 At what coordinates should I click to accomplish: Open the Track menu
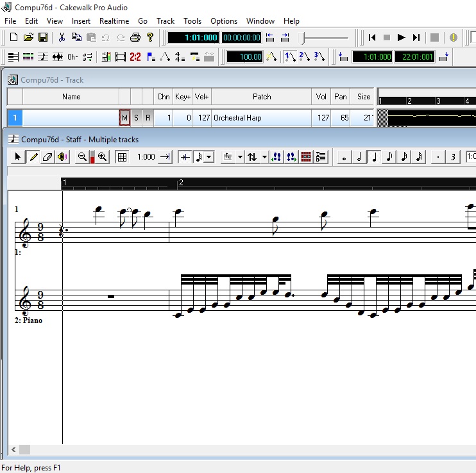click(166, 21)
